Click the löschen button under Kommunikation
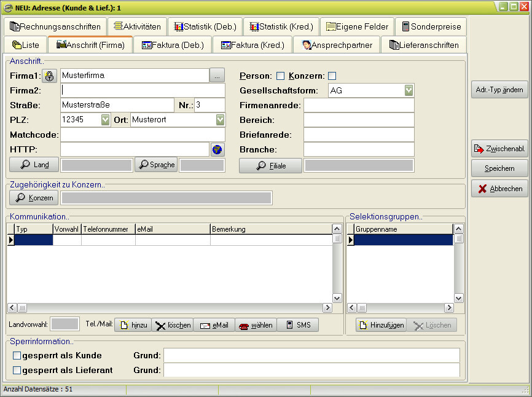 173,325
